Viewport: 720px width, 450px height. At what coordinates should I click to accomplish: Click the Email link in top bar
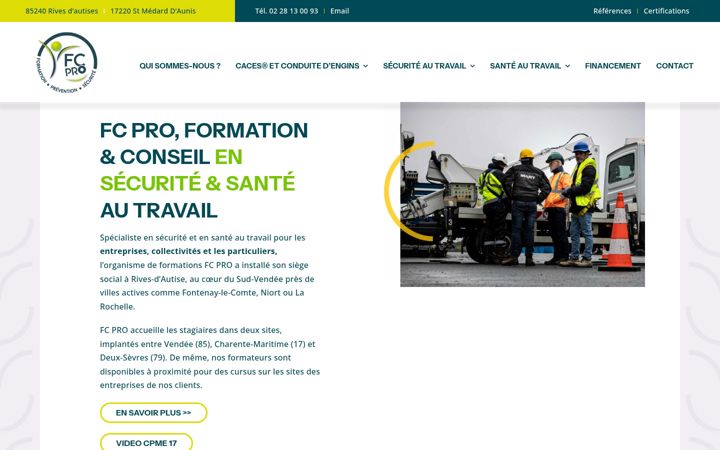pyautogui.click(x=340, y=11)
